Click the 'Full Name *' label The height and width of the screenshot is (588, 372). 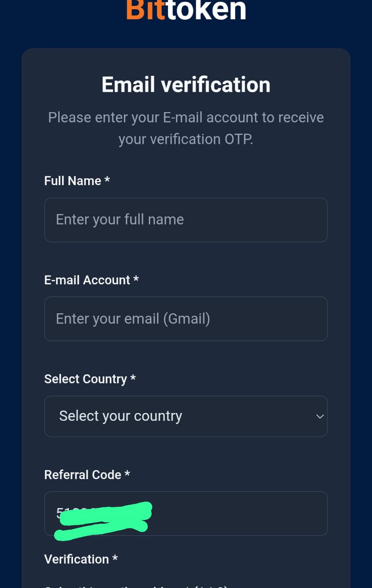click(76, 181)
